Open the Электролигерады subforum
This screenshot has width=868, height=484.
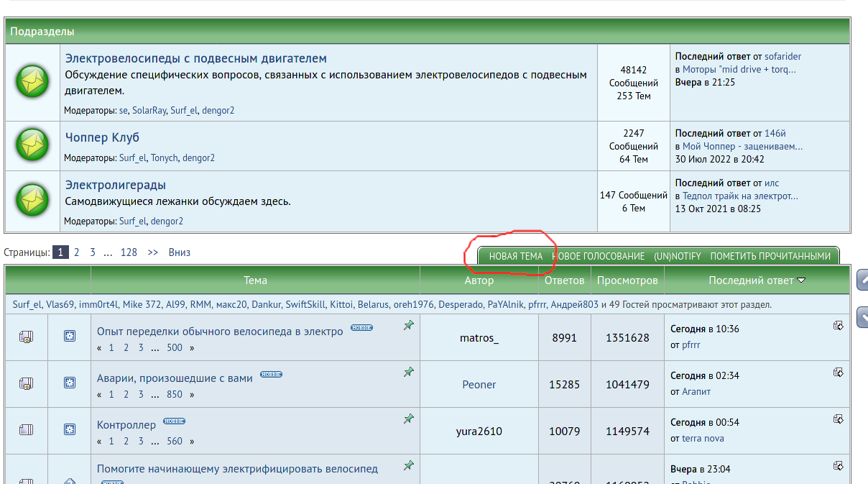(x=116, y=185)
